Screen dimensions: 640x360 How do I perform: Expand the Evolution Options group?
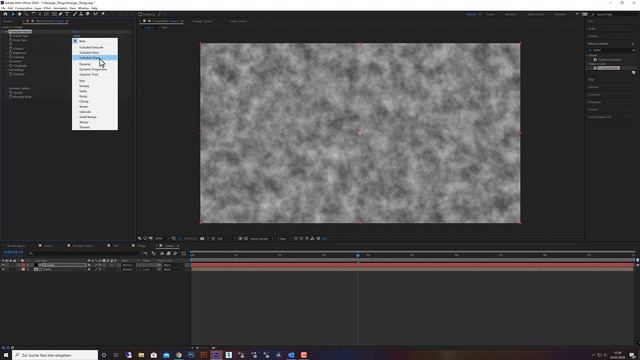click(x=7, y=88)
